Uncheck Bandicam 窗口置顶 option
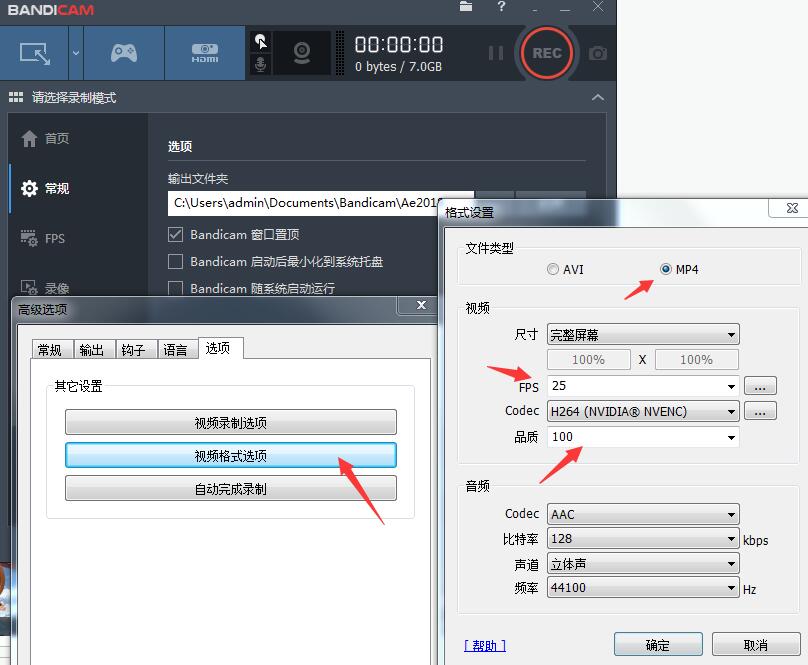 174,235
